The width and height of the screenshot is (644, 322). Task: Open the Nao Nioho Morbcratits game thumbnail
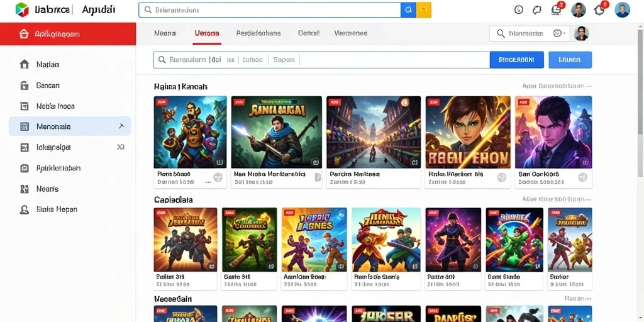click(277, 132)
